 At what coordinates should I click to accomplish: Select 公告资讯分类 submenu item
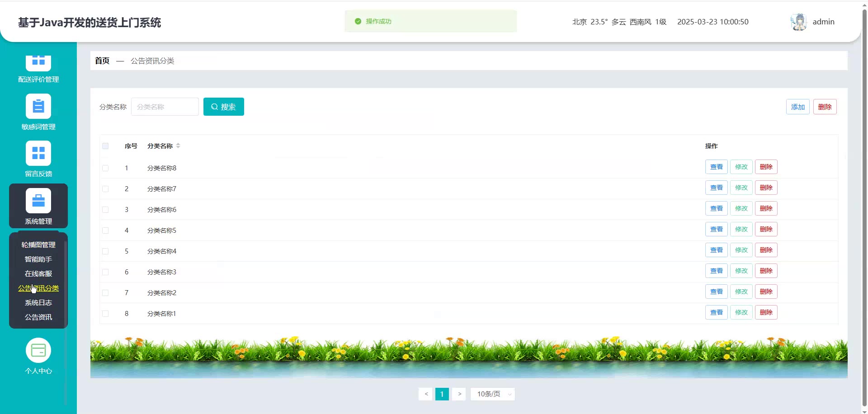coord(38,288)
